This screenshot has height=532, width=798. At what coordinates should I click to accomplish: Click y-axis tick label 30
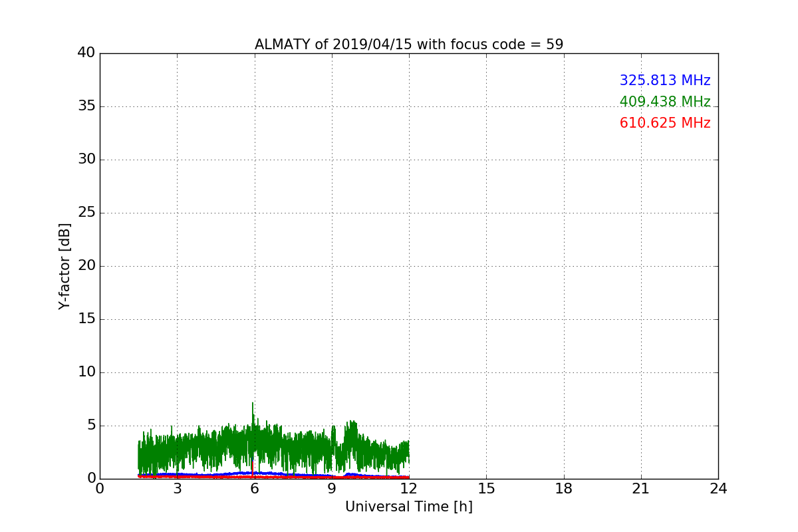click(86, 160)
